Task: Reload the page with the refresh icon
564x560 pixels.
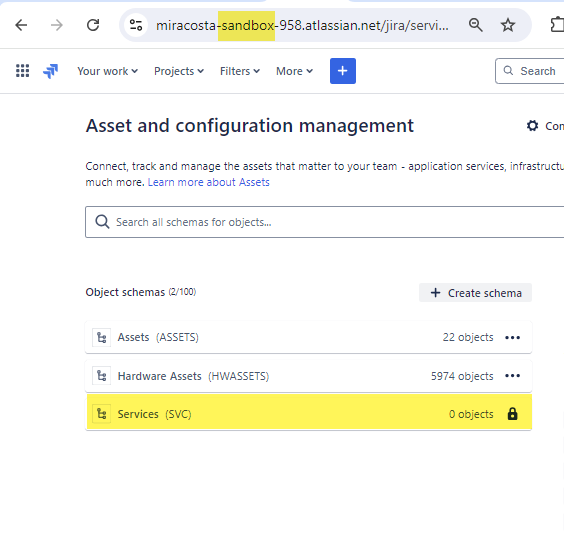Action: tap(93, 25)
